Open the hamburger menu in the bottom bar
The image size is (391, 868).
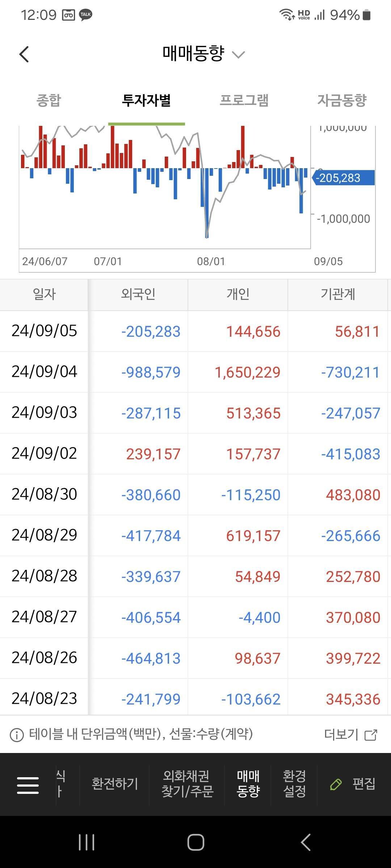point(28,785)
